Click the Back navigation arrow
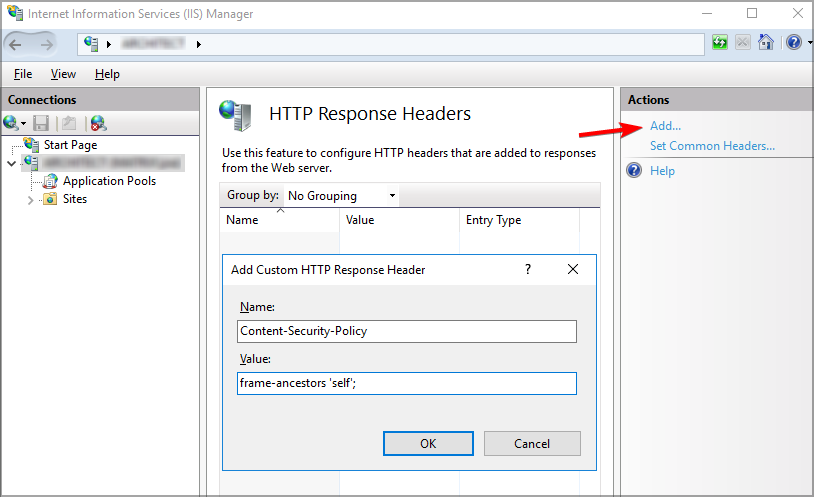814x497 pixels. [x=16, y=45]
